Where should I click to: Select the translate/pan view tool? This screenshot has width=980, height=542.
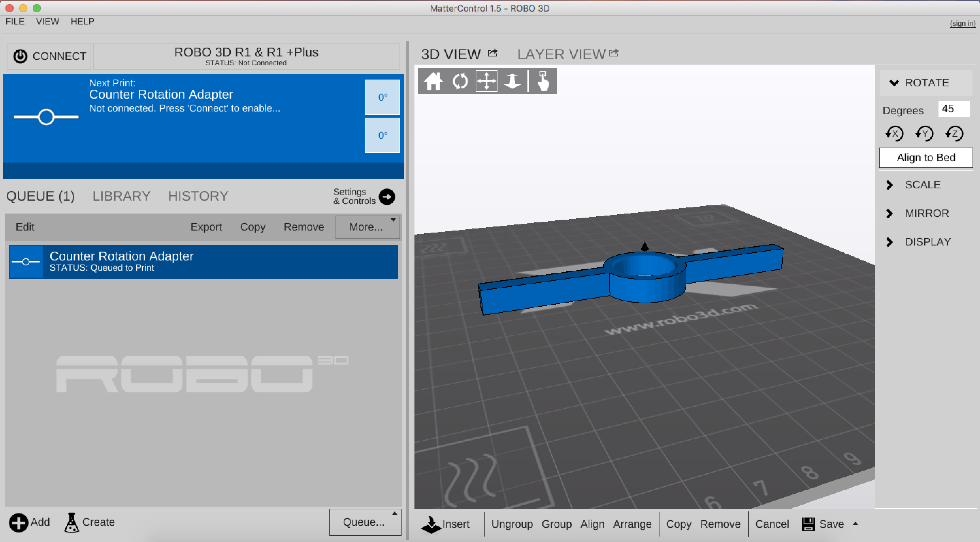click(x=486, y=81)
